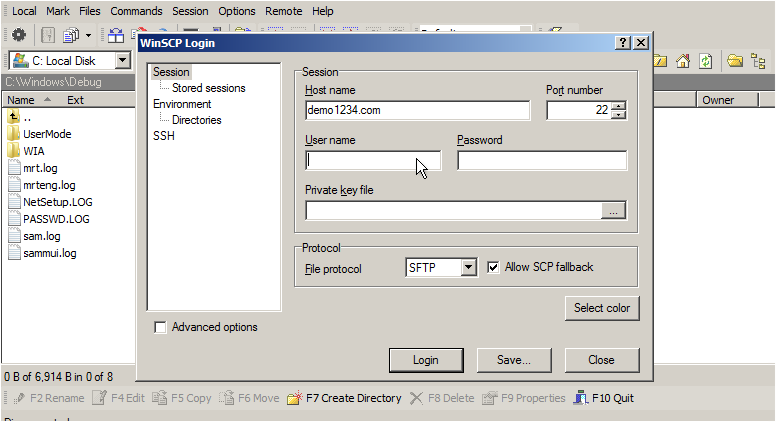776x422 pixels.
Task: Open the File protocol SFTP dropdown
Action: pyautogui.click(x=468, y=268)
